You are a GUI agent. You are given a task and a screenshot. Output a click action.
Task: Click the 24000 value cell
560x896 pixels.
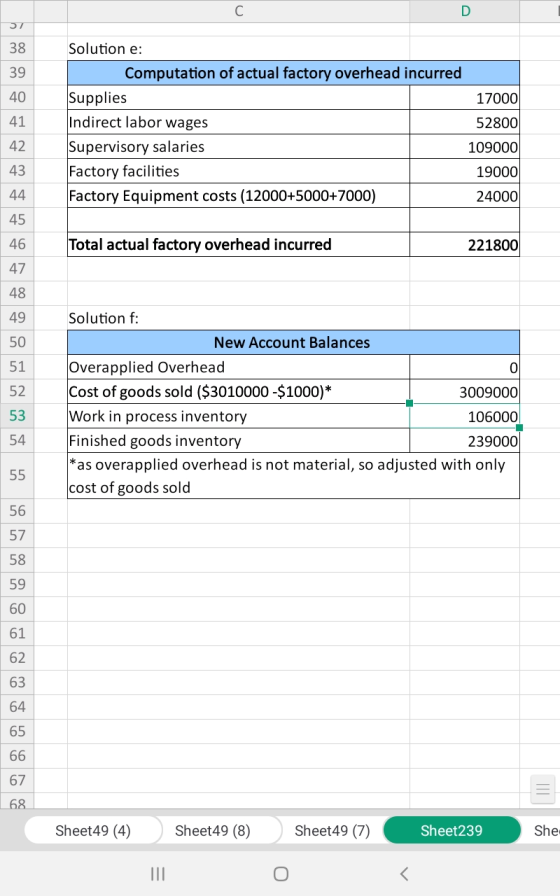(x=465, y=195)
